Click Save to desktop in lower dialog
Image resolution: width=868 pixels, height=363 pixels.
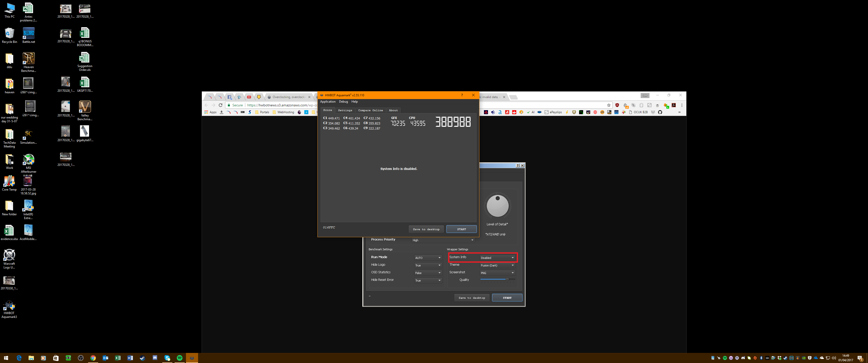pos(472,298)
